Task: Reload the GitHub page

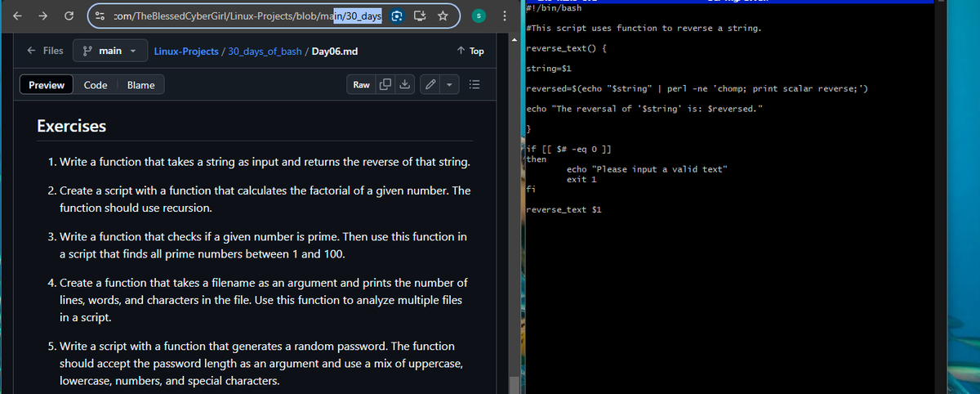Action: [x=70, y=14]
